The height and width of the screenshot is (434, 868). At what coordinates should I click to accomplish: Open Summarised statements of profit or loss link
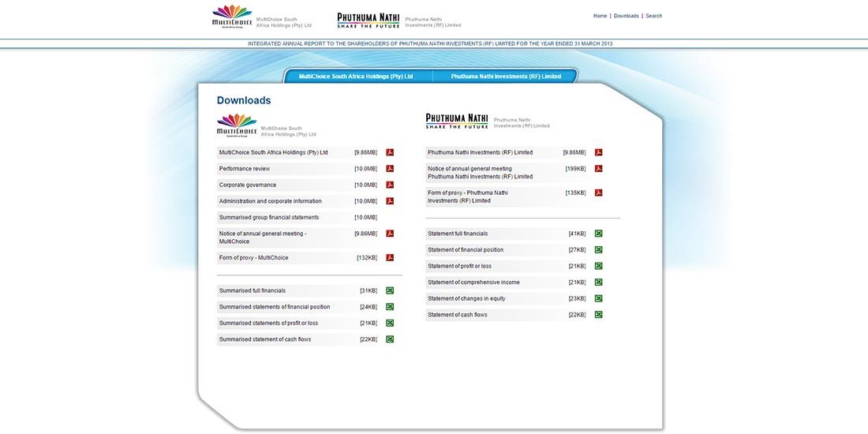click(268, 323)
